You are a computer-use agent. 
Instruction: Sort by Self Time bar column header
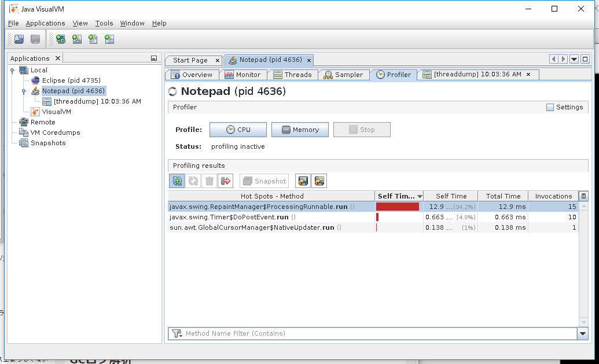coord(399,196)
